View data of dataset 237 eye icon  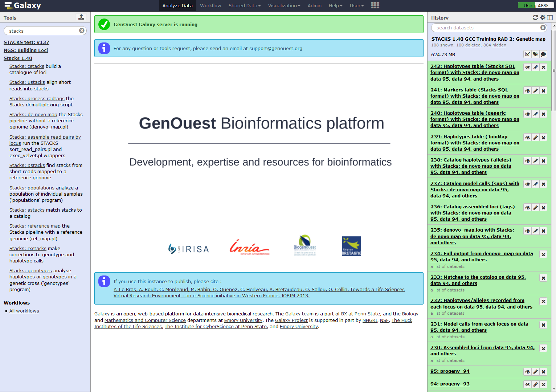528,184
